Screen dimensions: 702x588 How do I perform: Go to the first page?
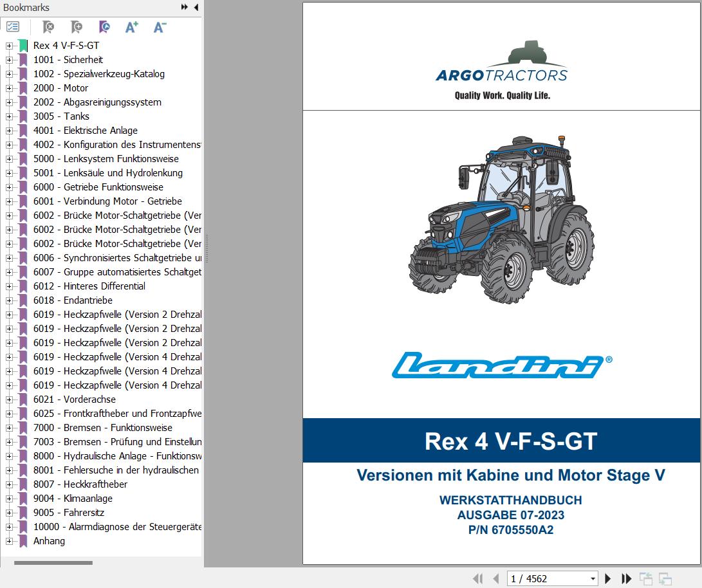pos(477,578)
